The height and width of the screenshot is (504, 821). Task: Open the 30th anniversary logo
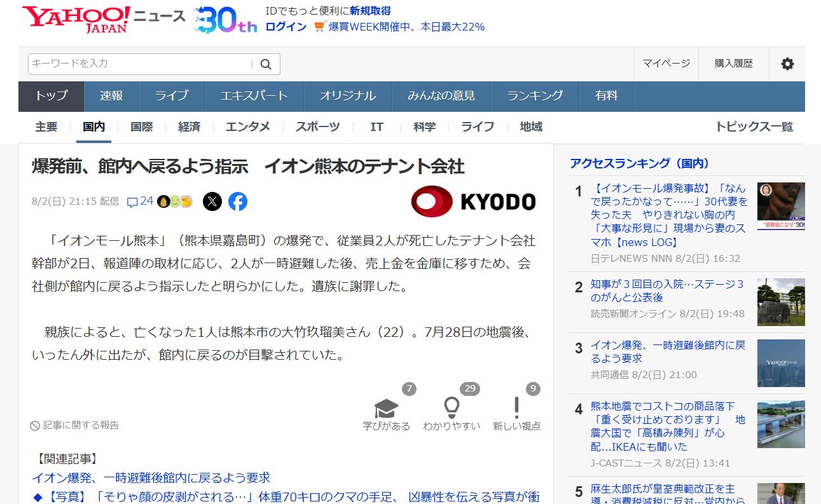coord(226,20)
